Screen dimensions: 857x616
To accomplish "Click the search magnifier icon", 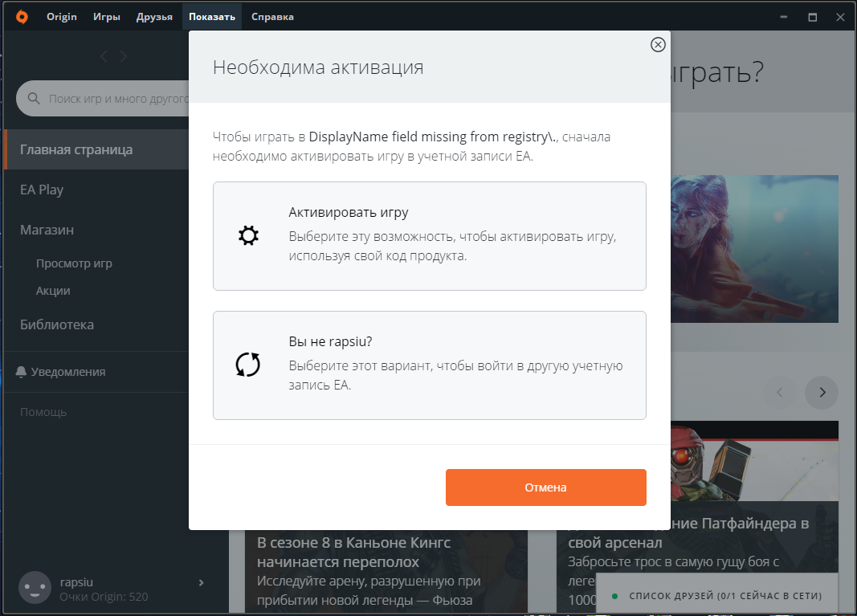I will [34, 99].
